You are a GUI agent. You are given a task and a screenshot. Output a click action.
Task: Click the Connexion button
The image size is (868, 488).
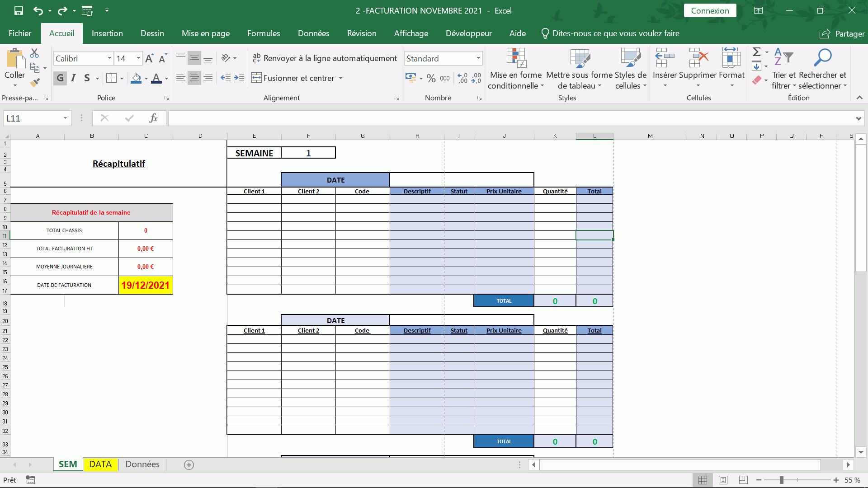point(710,10)
